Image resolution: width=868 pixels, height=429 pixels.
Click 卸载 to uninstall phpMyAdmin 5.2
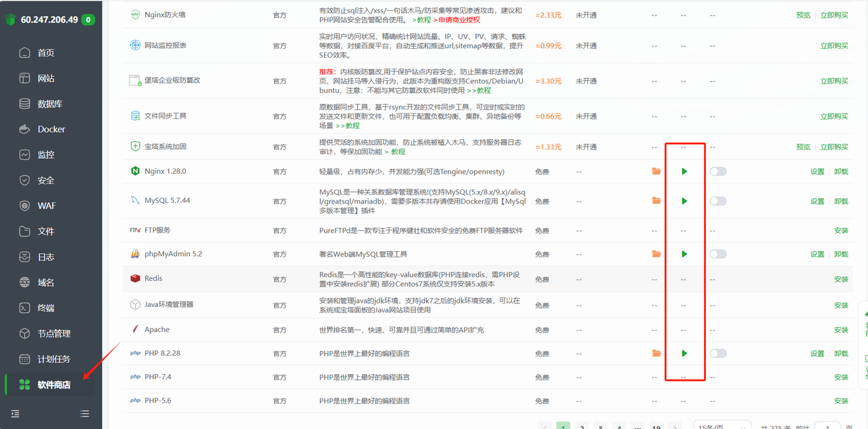[x=841, y=255]
